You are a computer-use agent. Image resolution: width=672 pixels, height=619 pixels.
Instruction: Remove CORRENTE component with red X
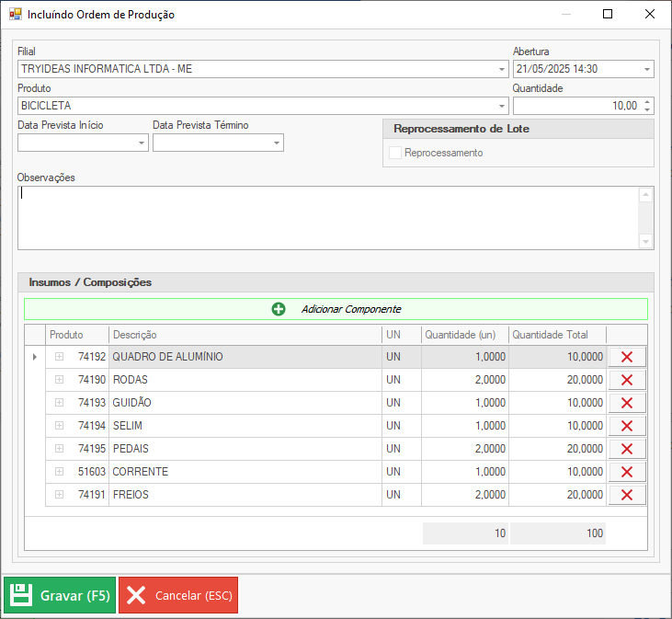tap(627, 472)
